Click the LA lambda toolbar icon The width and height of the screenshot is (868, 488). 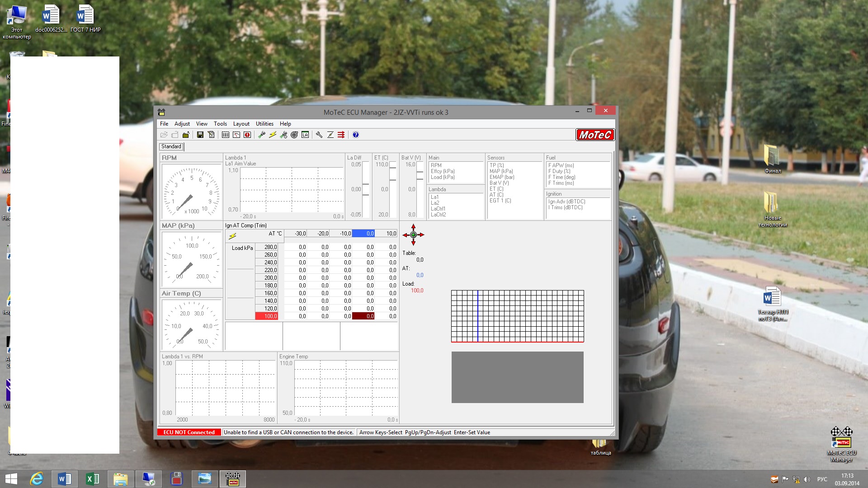(305, 135)
